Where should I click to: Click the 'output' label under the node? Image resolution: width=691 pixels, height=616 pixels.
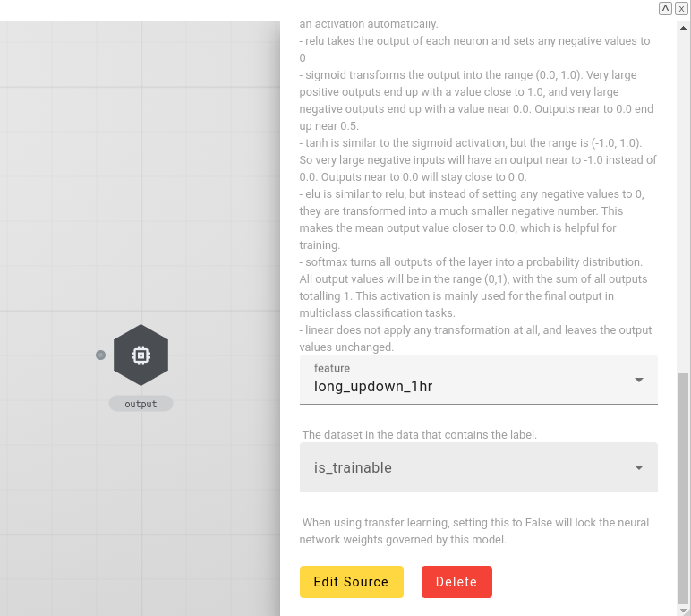[141, 404]
